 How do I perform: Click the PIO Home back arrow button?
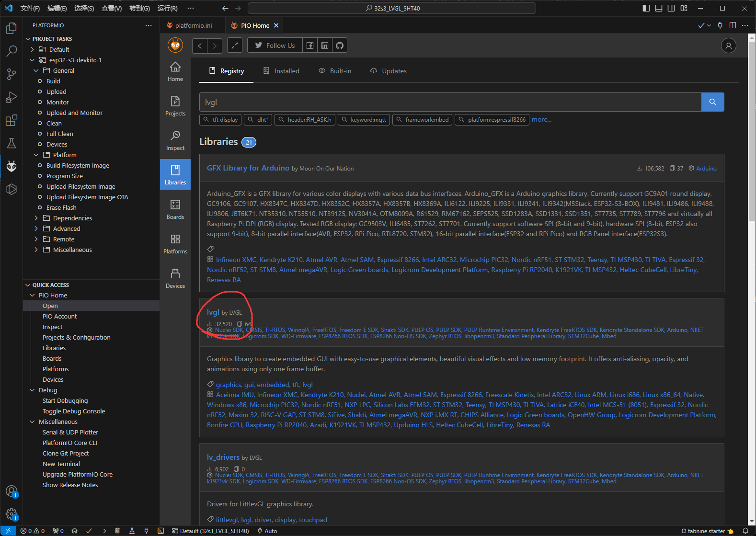200,46
